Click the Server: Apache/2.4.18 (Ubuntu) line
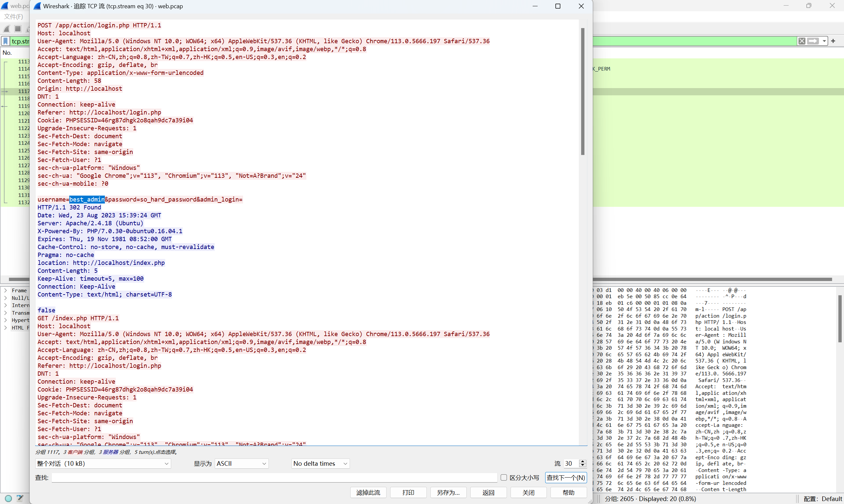 (x=90, y=223)
